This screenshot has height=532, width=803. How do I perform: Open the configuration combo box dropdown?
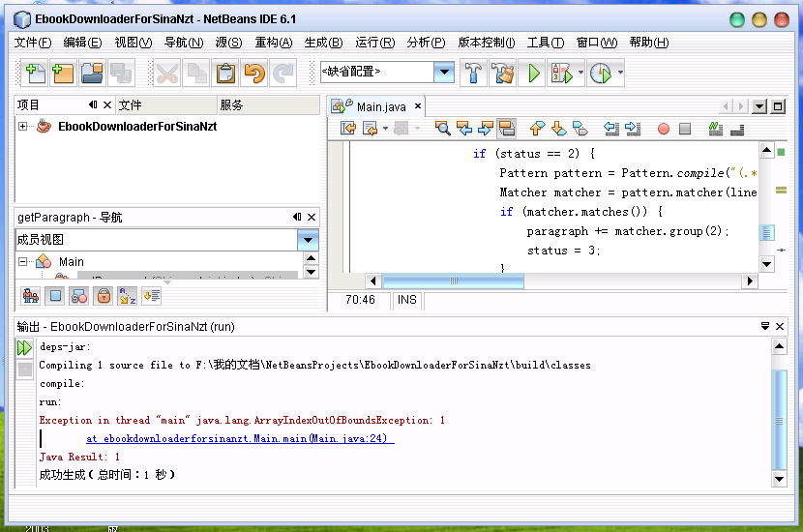444,73
